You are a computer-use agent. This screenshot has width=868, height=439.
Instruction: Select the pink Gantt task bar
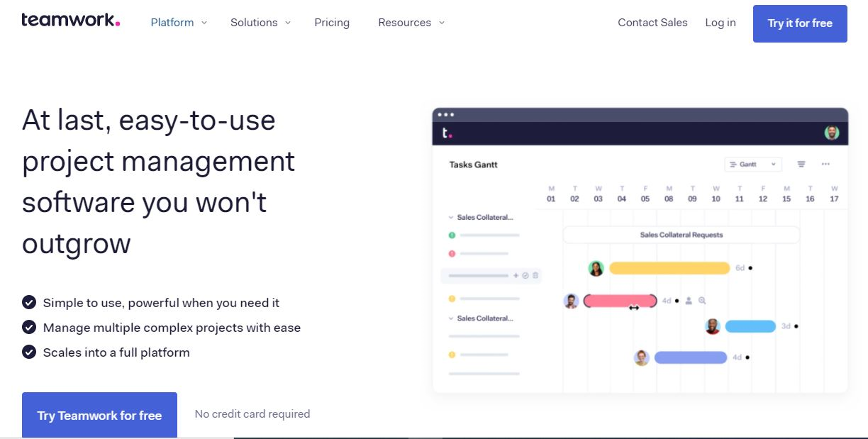click(621, 301)
